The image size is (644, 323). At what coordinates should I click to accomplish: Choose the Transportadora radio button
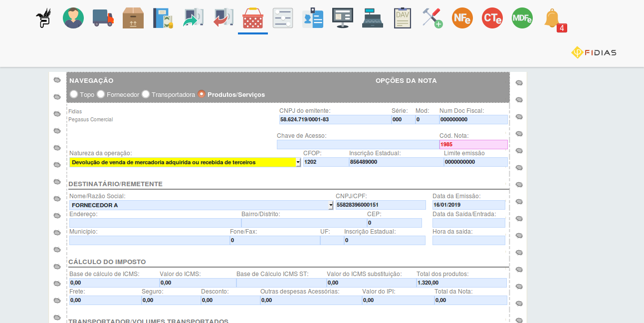146,94
